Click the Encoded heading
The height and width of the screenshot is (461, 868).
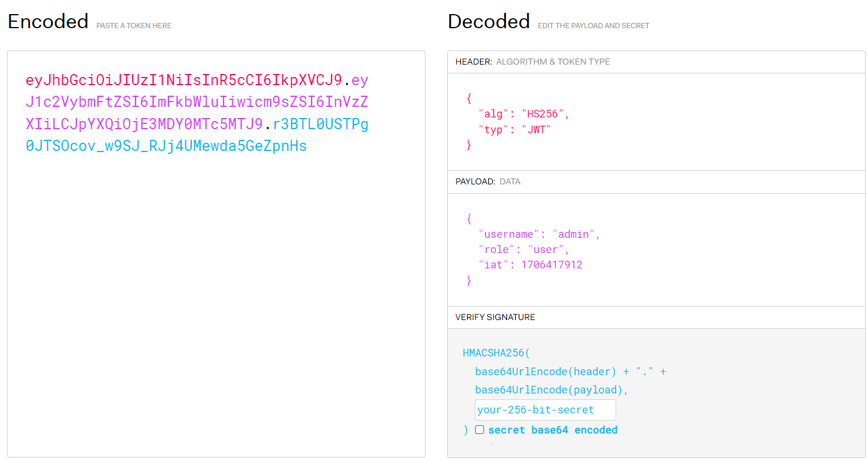click(48, 21)
